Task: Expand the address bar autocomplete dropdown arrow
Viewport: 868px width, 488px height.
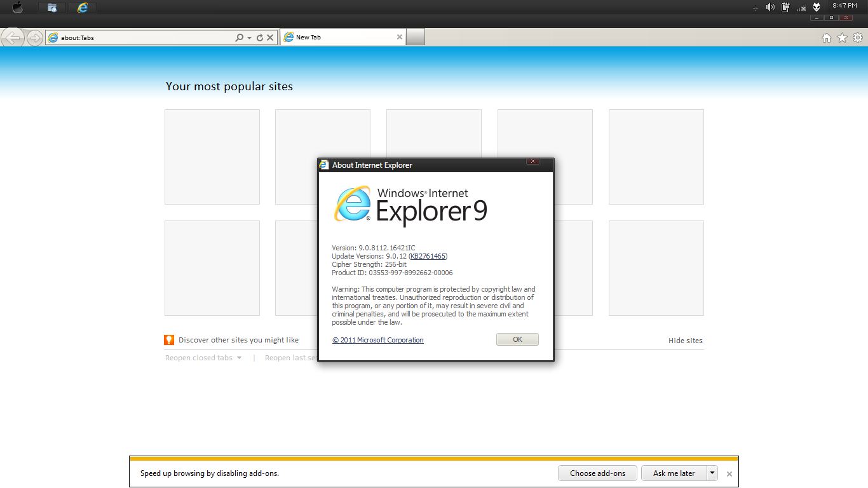Action: pyautogui.click(x=249, y=38)
